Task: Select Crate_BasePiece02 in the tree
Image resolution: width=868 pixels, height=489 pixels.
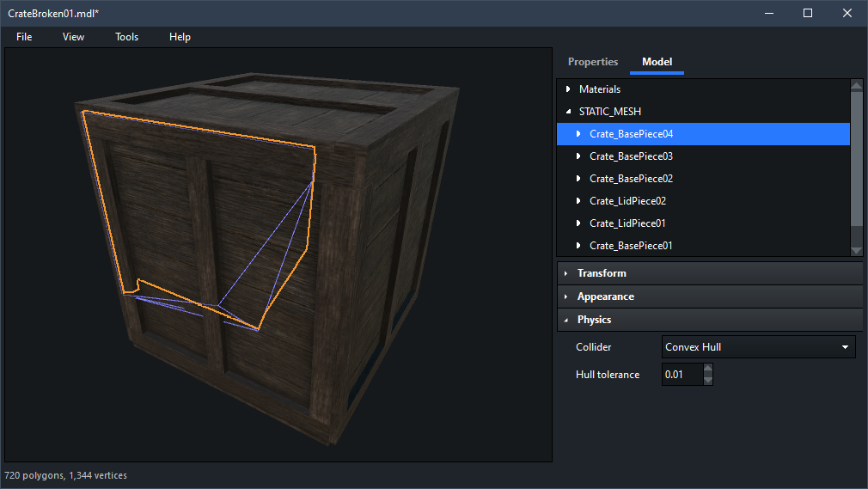Action: pos(703,178)
